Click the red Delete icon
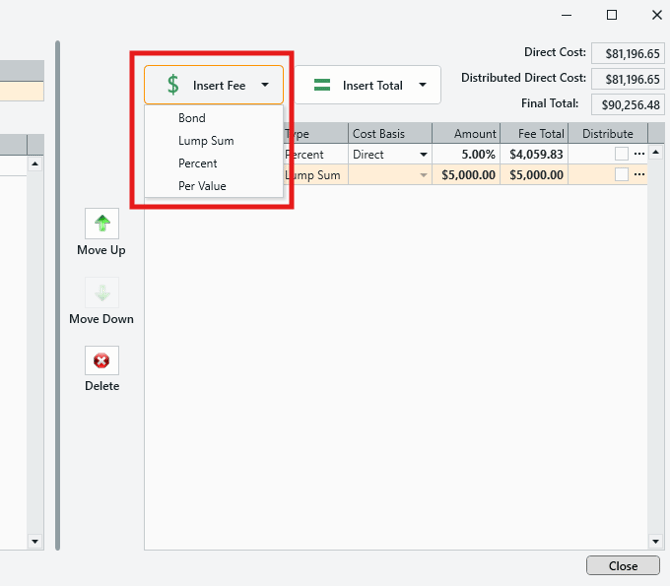Screen dimensions: 670x586 (101, 360)
